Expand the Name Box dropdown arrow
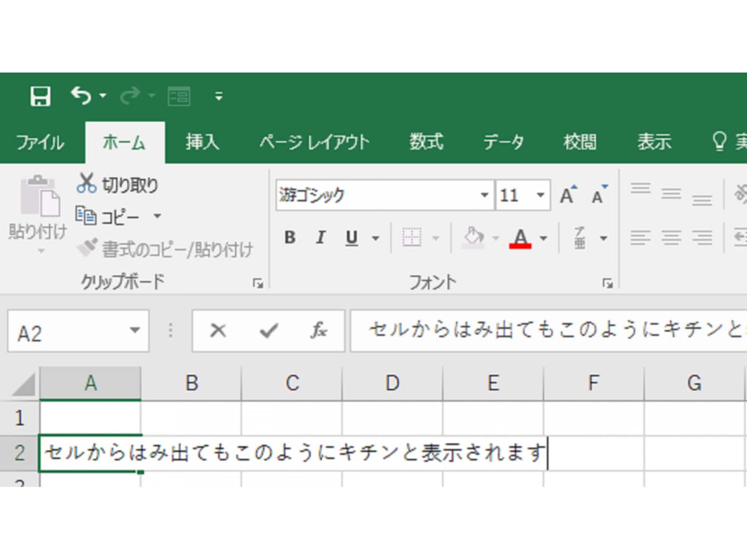 click(135, 331)
